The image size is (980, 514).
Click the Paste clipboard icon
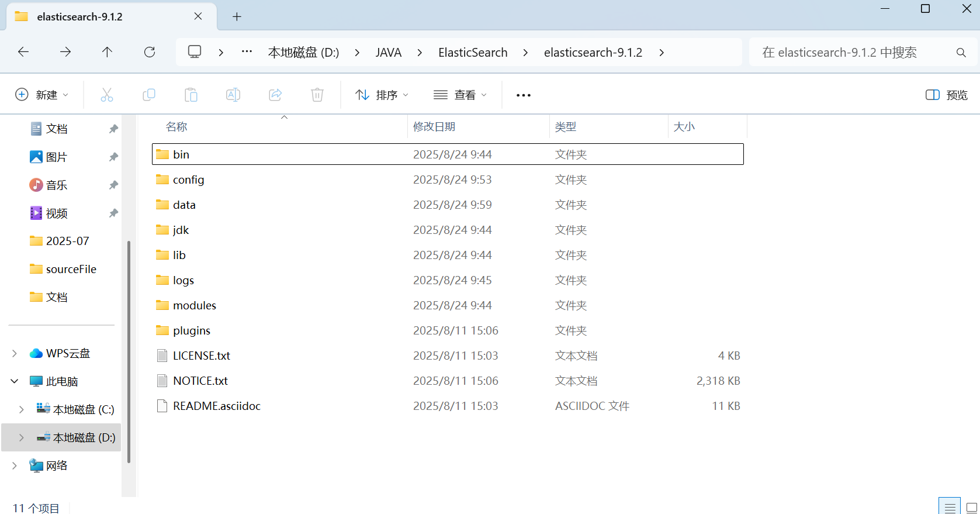point(191,95)
